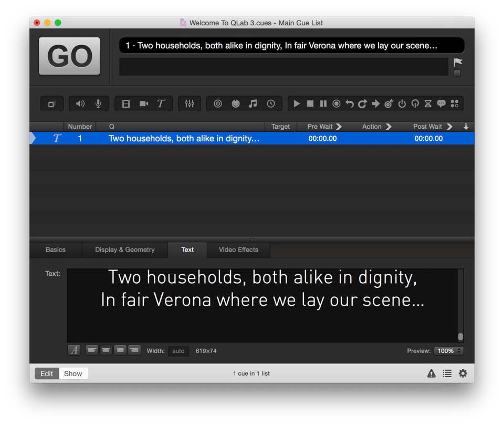The height and width of the screenshot is (425, 504).
Task: Add a Group cue from toolbar
Action: (51, 104)
